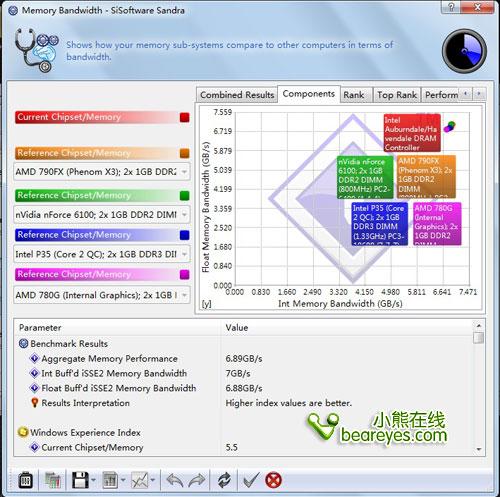
Task: Click the first toolbar options icon
Action: pos(25,480)
